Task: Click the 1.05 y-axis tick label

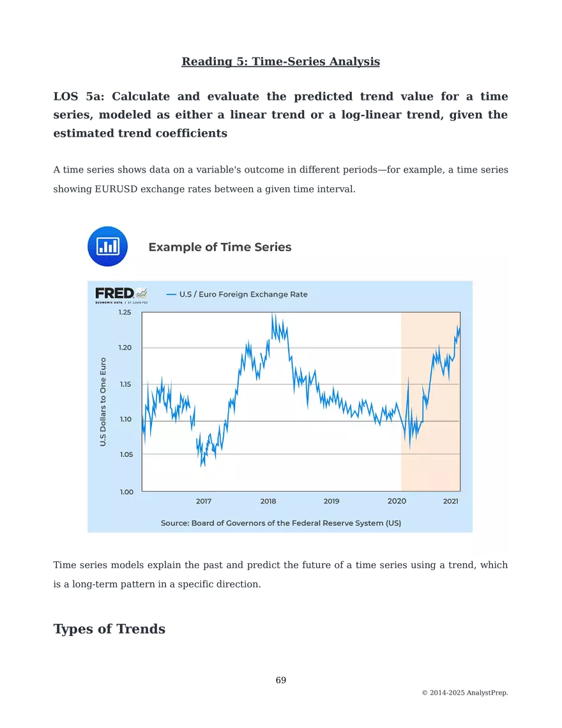Action: coord(125,454)
